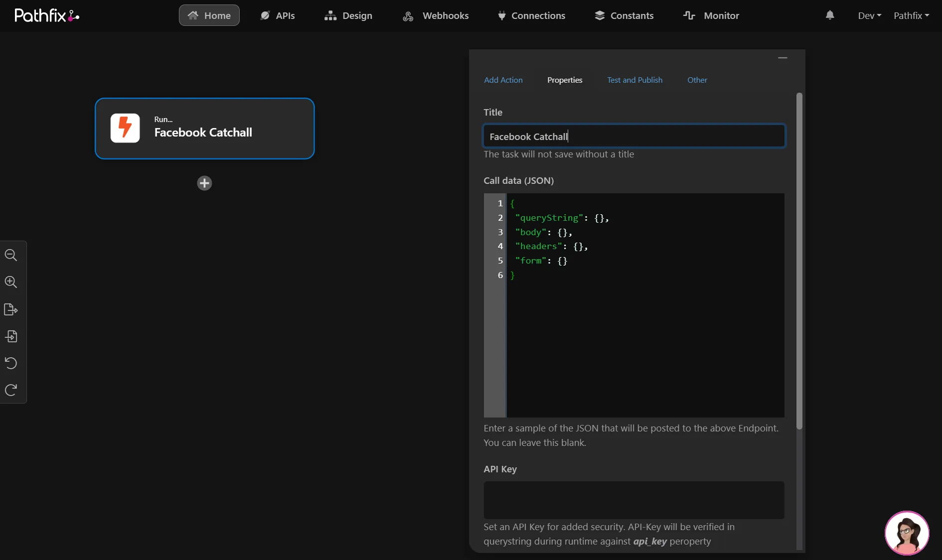The width and height of the screenshot is (942, 560).
Task: Open the Webhooks menu
Action: (436, 15)
